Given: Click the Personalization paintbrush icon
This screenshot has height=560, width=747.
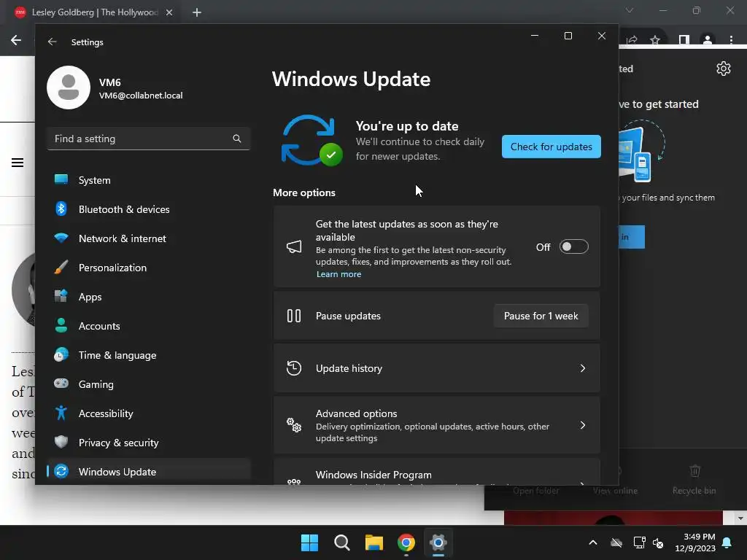Looking at the screenshot, I should coord(61,267).
